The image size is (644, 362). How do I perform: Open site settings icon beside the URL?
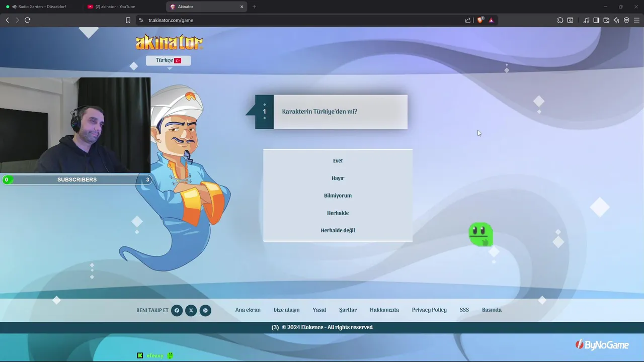tap(141, 20)
